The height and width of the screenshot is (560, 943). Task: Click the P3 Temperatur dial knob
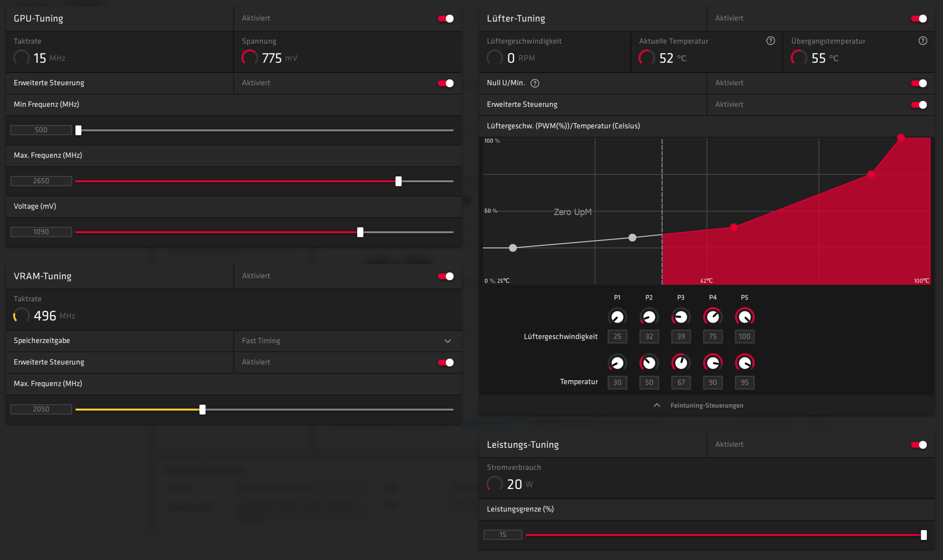681,363
